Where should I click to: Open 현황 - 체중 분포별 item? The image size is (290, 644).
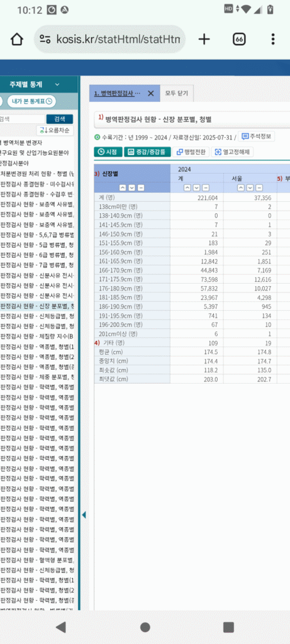tap(37, 377)
